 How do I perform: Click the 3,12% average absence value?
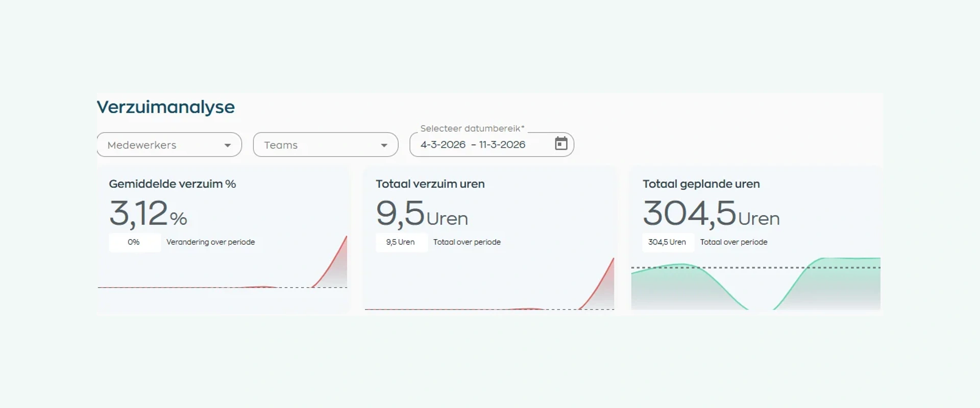click(148, 214)
